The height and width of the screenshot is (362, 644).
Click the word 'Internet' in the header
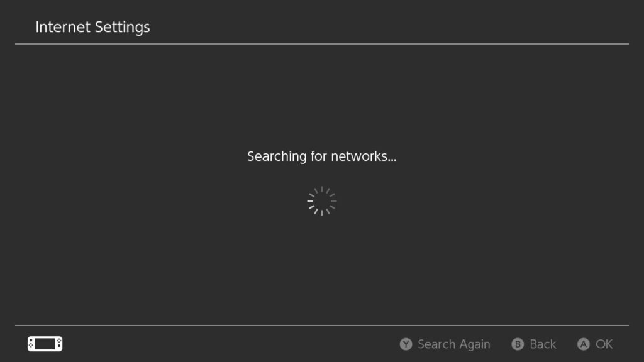pyautogui.click(x=63, y=27)
